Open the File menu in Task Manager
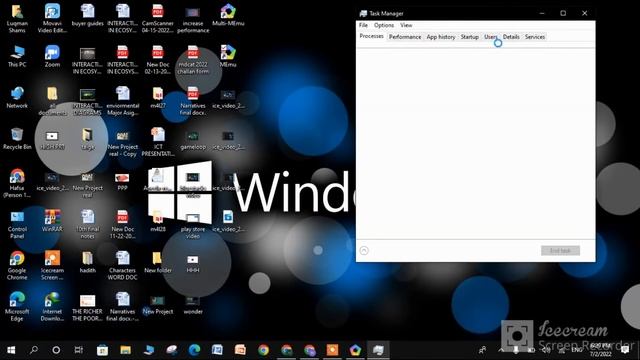640x360 pixels. [363, 25]
